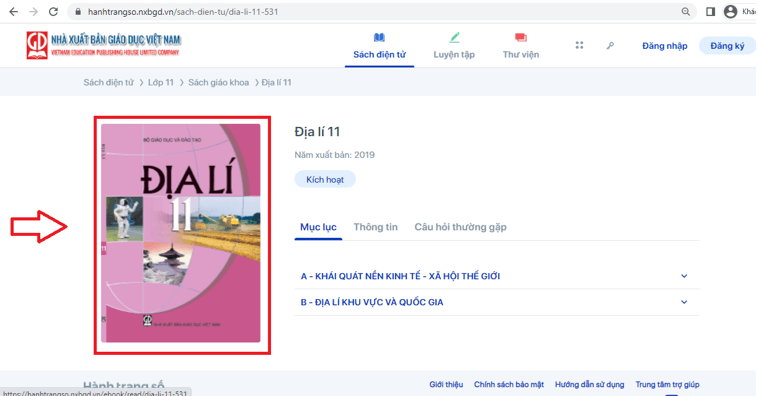758x396 pixels.
Task: Click the site search magnifier icon
Action: click(610, 45)
